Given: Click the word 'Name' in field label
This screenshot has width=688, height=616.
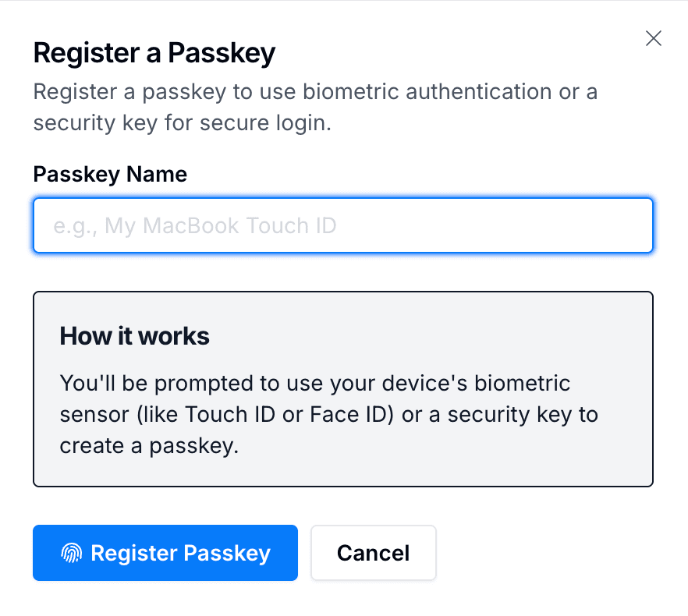Looking at the screenshot, I should [x=158, y=174].
